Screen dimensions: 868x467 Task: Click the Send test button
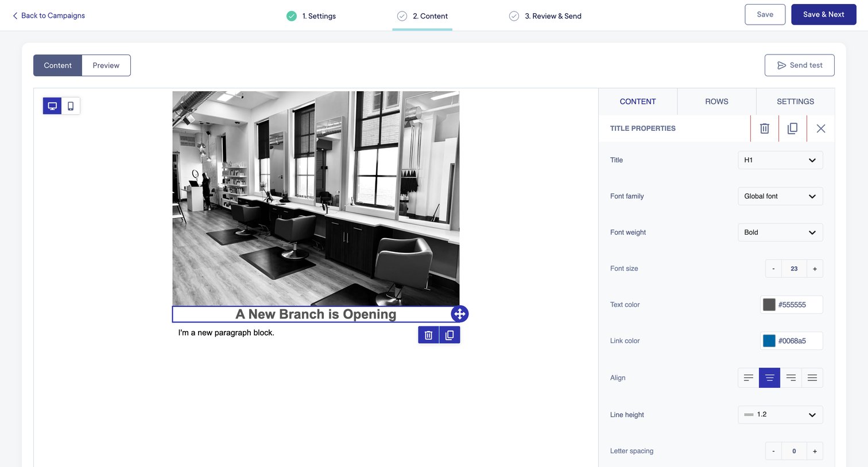(x=800, y=65)
